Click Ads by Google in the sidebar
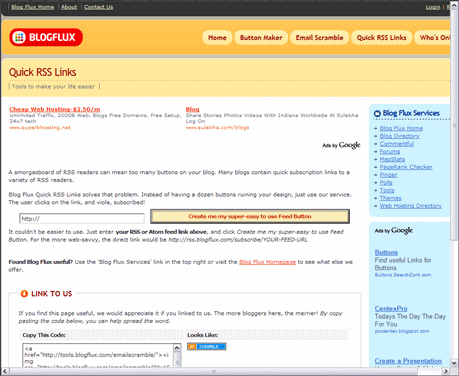This screenshot has height=376, width=459. (394, 230)
